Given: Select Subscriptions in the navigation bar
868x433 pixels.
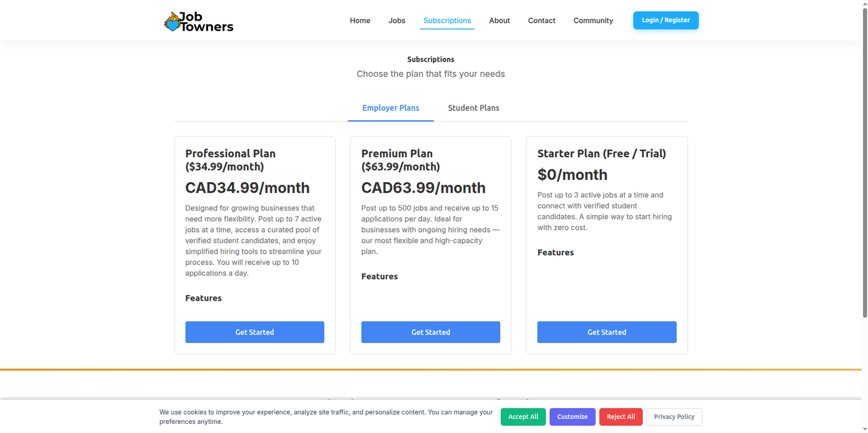Looking at the screenshot, I should click(447, 21).
